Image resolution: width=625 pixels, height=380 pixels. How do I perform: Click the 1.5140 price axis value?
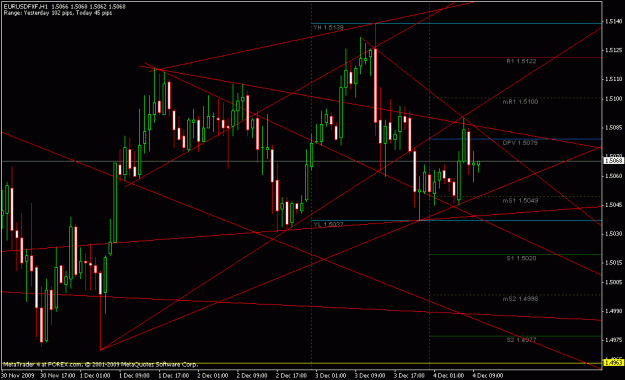(613, 21)
